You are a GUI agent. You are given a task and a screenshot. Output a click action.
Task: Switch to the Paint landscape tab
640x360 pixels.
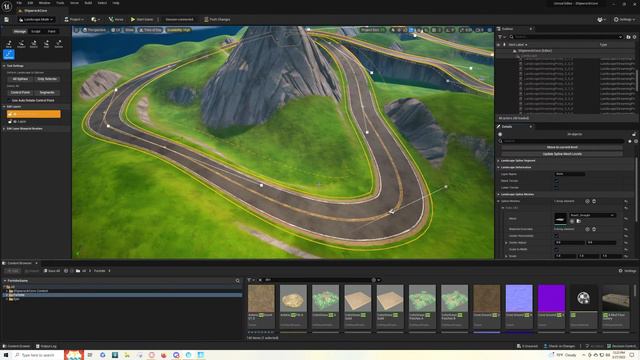pos(51,31)
